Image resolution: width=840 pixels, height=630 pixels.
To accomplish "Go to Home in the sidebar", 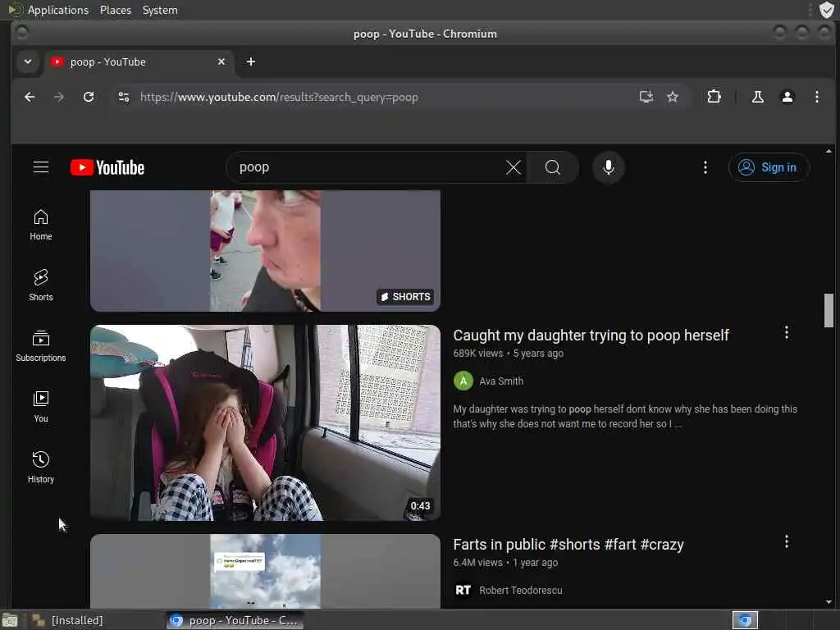I will point(41,225).
